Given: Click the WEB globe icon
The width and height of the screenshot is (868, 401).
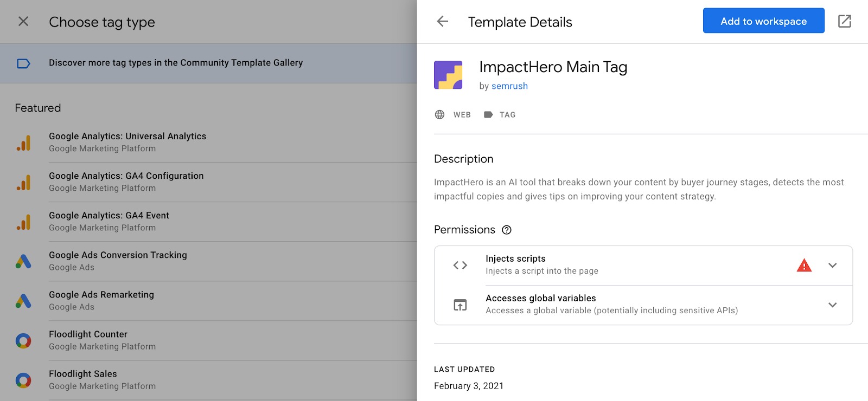Looking at the screenshot, I should click(439, 114).
